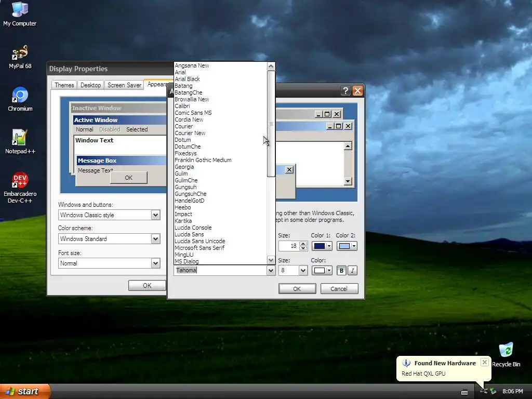Click the Start button
532x399 pixels.
(x=25, y=391)
